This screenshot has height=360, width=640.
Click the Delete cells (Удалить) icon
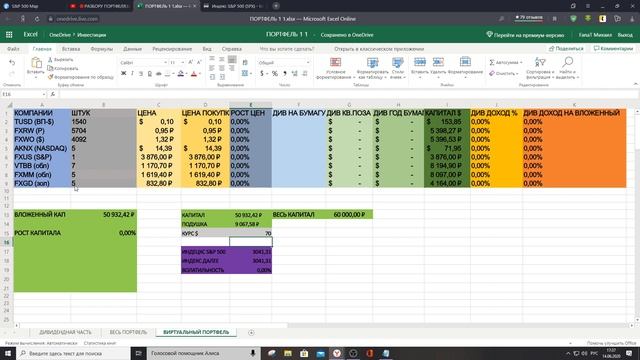438,62
